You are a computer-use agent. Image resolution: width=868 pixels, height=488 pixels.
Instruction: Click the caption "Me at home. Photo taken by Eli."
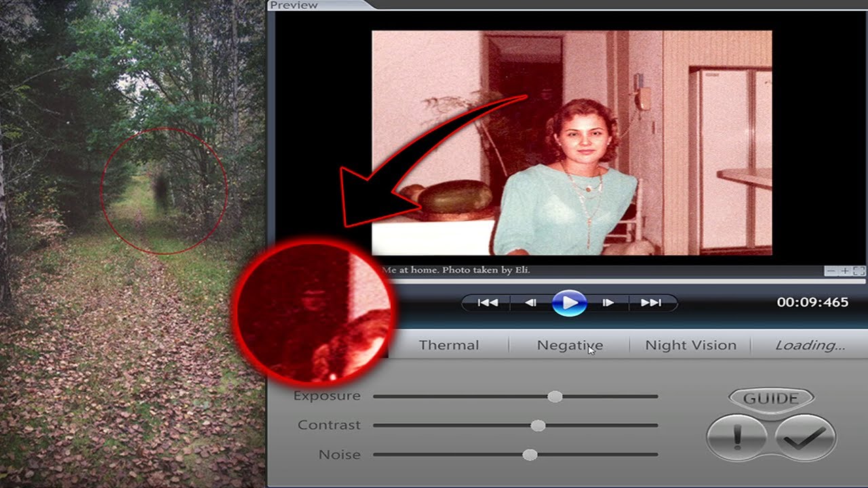point(456,270)
